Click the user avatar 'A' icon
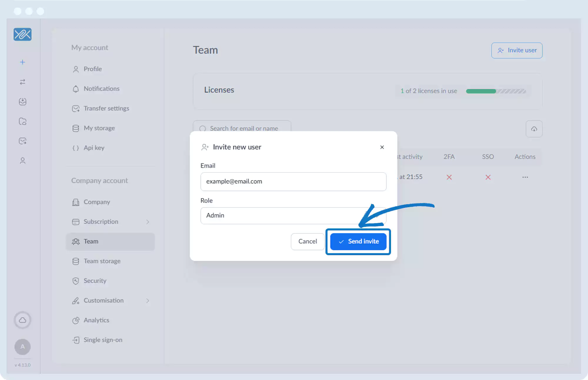The height and width of the screenshot is (380, 588). tap(22, 347)
